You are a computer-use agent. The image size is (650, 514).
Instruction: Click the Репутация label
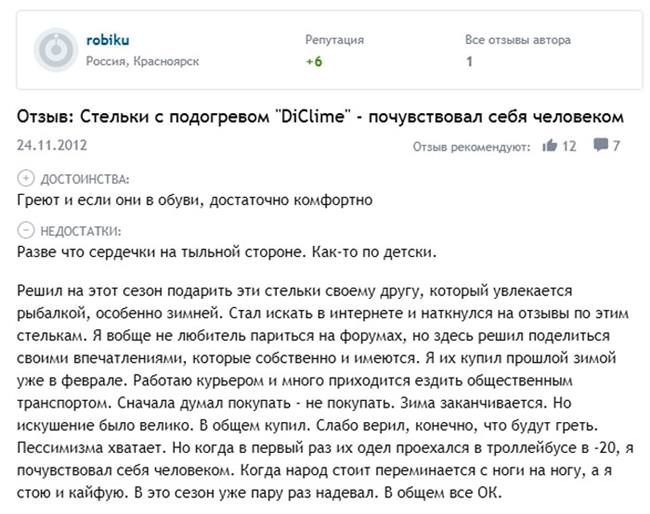(335, 40)
